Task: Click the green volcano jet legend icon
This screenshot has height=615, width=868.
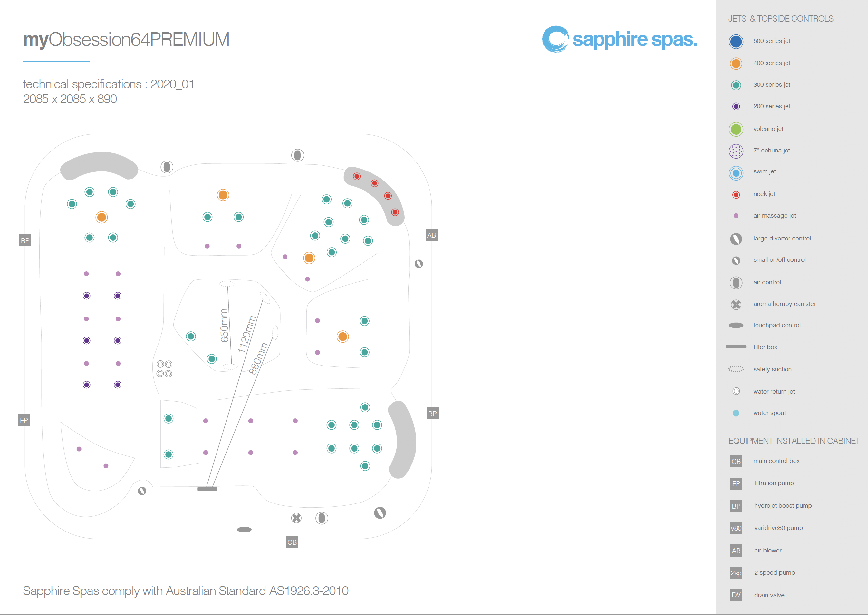Action: pyautogui.click(x=736, y=129)
